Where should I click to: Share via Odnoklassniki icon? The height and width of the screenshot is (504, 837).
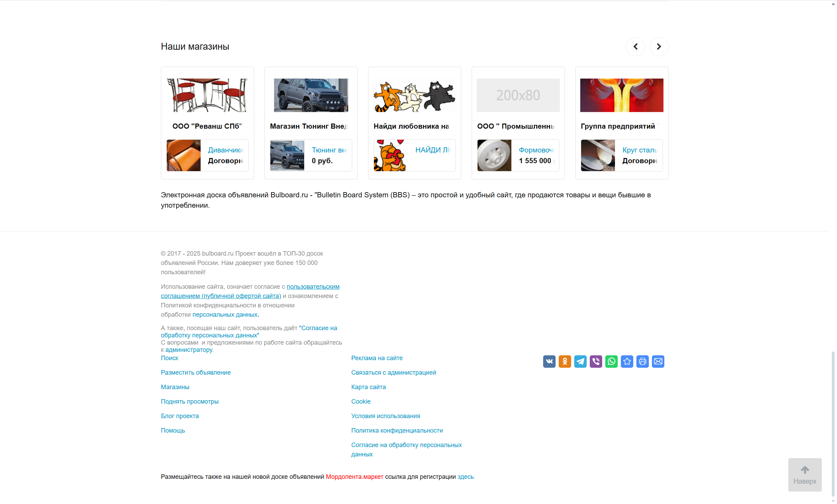565,361
